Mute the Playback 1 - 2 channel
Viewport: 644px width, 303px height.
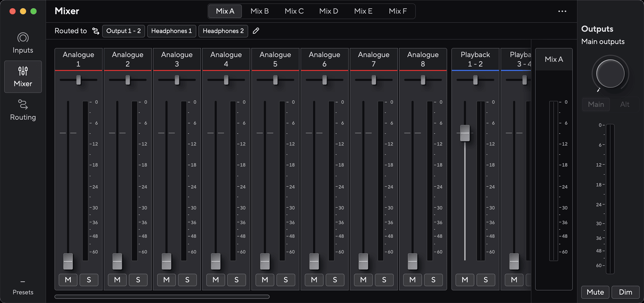[x=465, y=280]
